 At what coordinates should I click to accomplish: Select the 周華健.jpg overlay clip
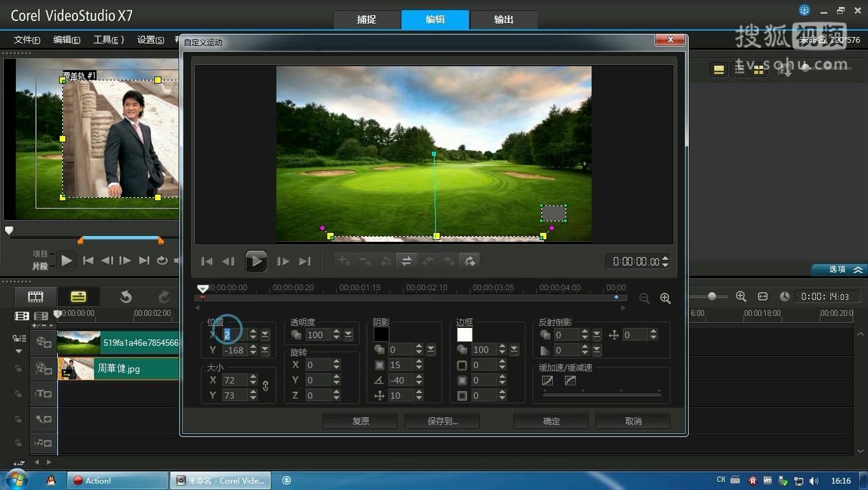pos(118,369)
